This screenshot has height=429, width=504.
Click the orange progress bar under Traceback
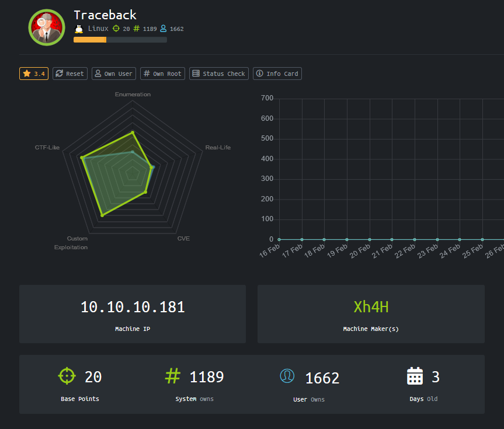point(90,40)
